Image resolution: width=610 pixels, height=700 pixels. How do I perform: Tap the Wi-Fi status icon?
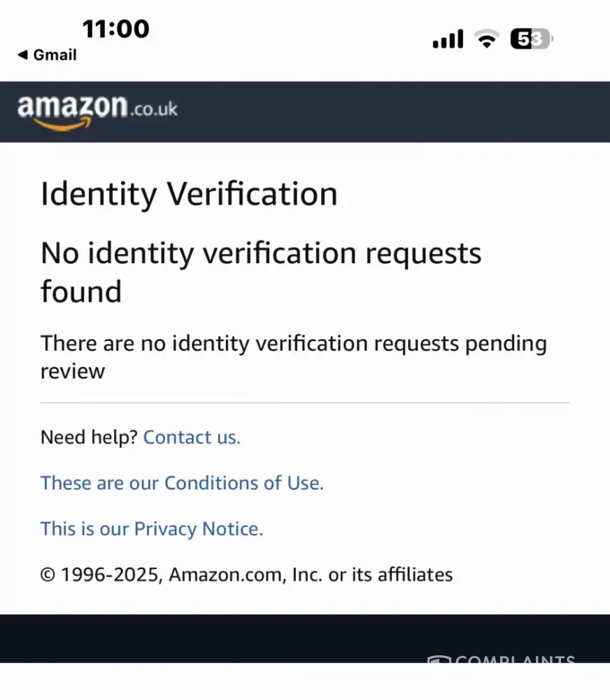tap(485, 39)
